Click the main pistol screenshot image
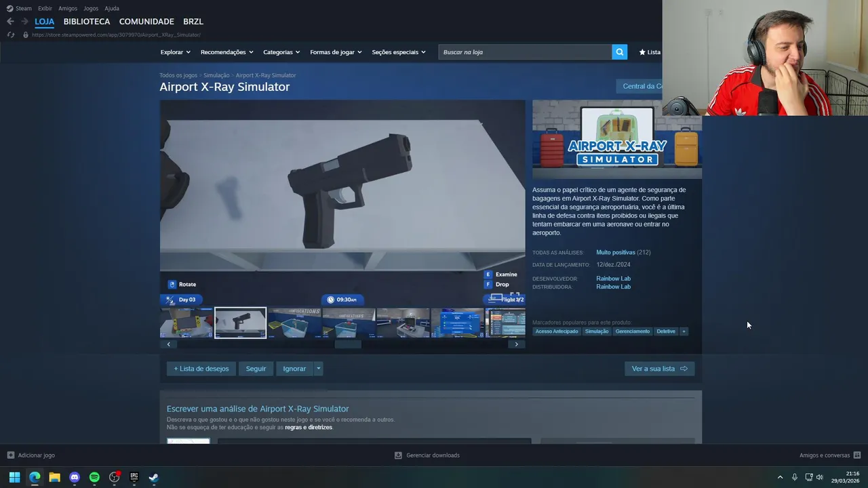The image size is (868, 488). point(342,203)
